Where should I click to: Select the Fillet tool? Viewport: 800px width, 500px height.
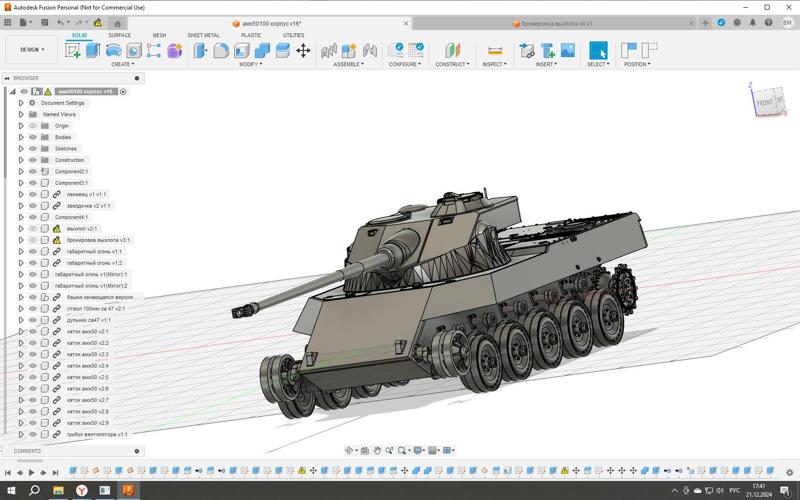pyautogui.click(x=221, y=50)
